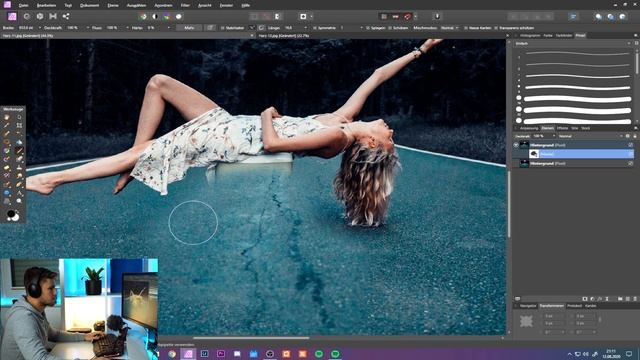Apply the Auto Contrast half-circle icon
Image resolution: width=640 pixels, height=360 pixels.
pos(155,17)
